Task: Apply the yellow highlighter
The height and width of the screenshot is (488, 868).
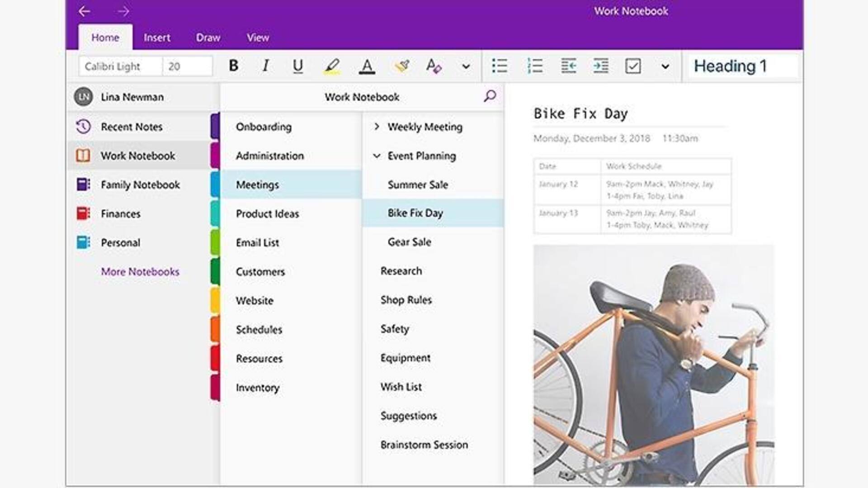Action: pos(332,66)
